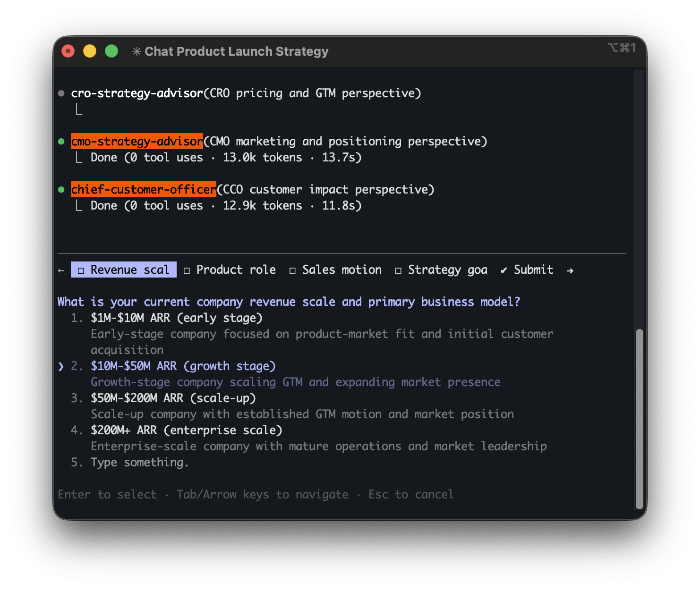Click the terminal vertical scrollbar thumb
700x590 pixels.
pyautogui.click(x=640, y=419)
